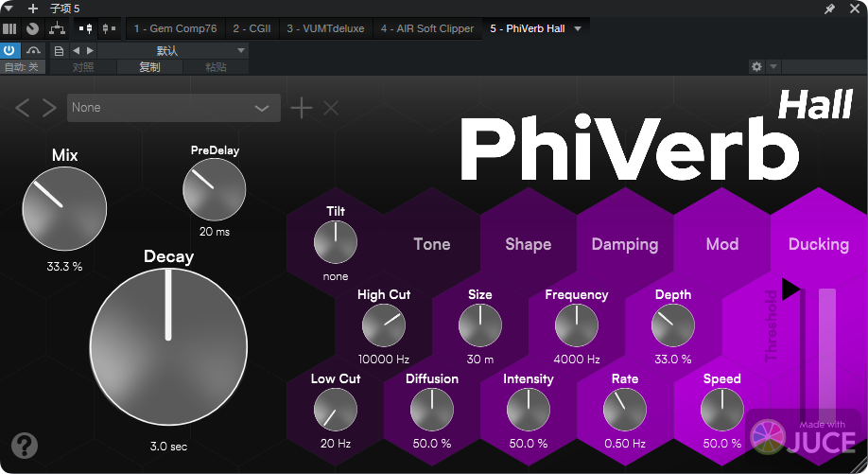Viewport: 868px width, 474px height.
Task: Click the large Decay knob
Action: click(168, 346)
